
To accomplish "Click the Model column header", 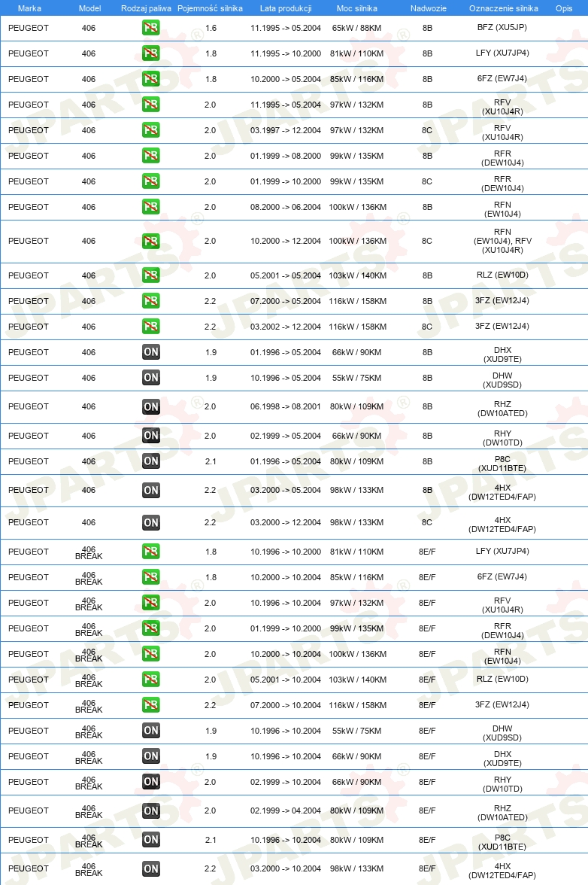I will point(89,8).
